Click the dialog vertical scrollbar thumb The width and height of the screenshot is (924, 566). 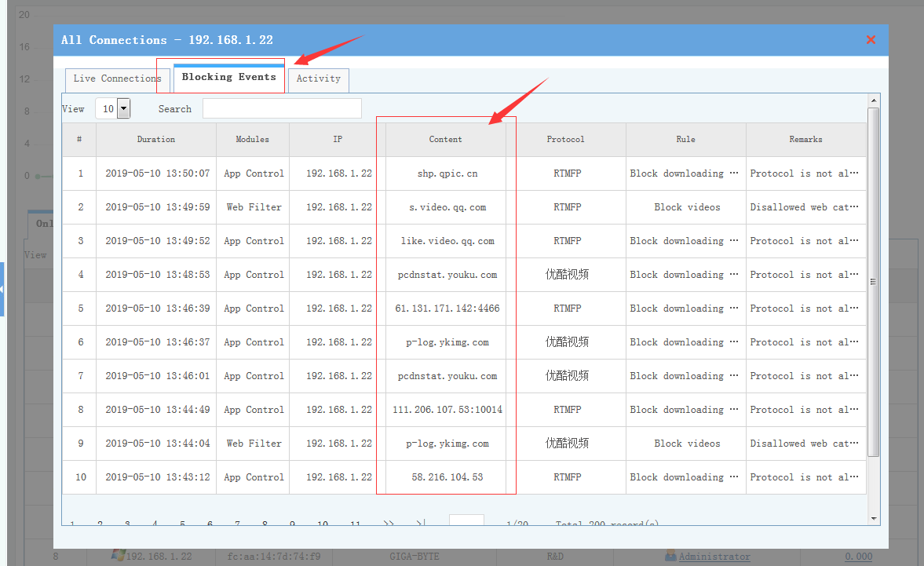[x=873, y=282]
